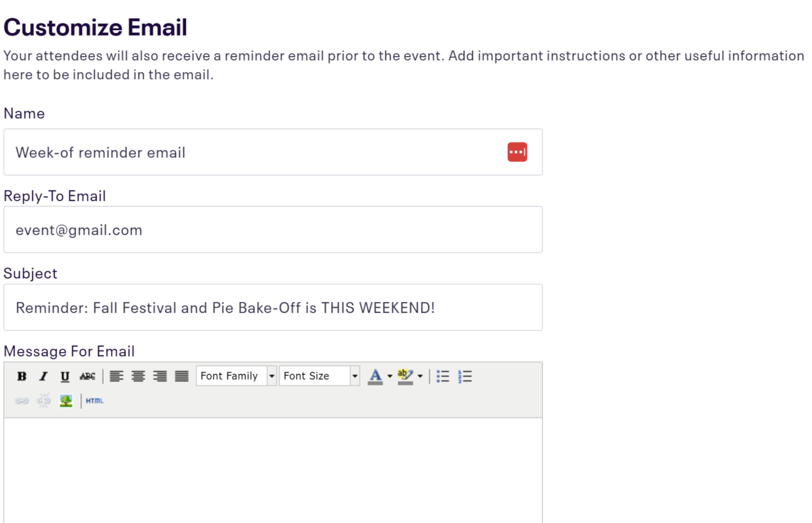
Task: Create an unordered bullet list
Action: pyautogui.click(x=442, y=376)
